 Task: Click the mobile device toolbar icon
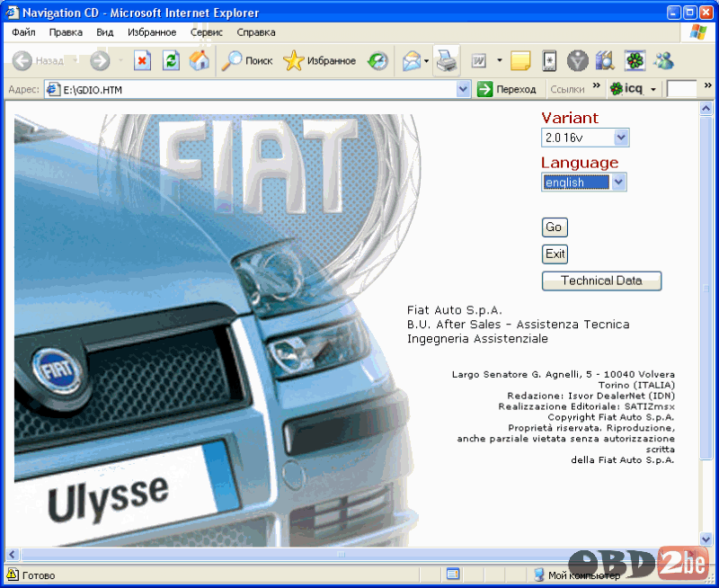tap(549, 61)
